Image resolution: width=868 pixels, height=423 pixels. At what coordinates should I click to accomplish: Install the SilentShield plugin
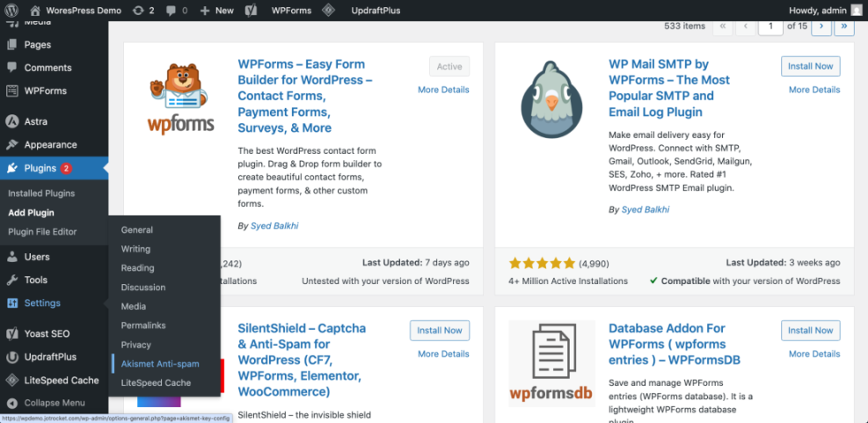coord(439,331)
